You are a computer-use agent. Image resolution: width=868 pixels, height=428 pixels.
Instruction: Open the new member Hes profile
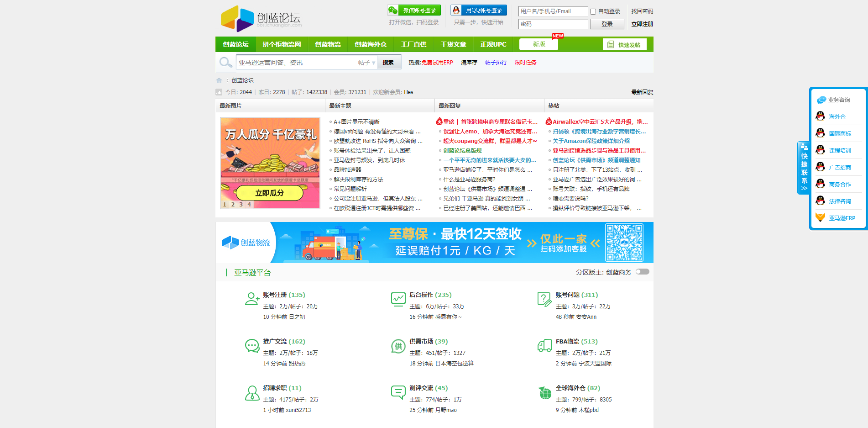[x=408, y=92]
